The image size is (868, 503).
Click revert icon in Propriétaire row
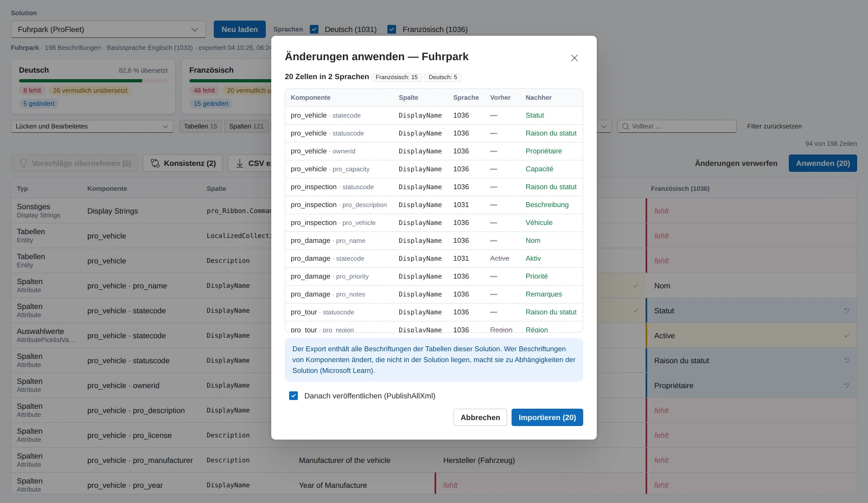[846, 385]
